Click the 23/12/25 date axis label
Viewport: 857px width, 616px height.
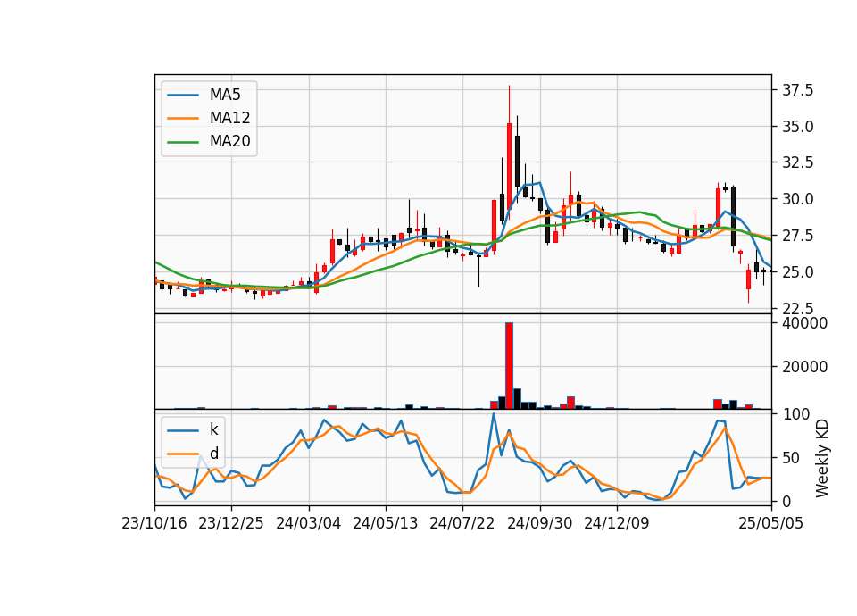[230, 523]
